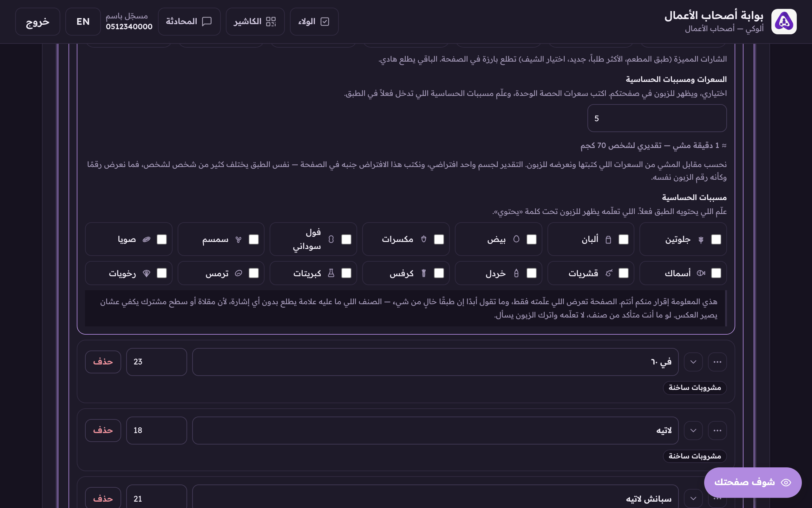
Task: Click the nut icon beside مكسرات
Action: tap(424, 239)
